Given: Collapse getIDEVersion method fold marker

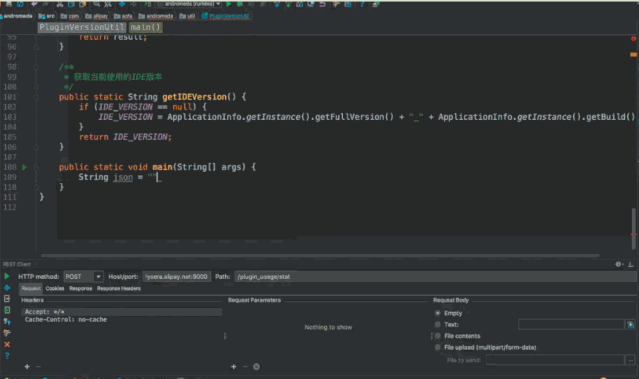Looking at the screenshot, I should pos(36,97).
